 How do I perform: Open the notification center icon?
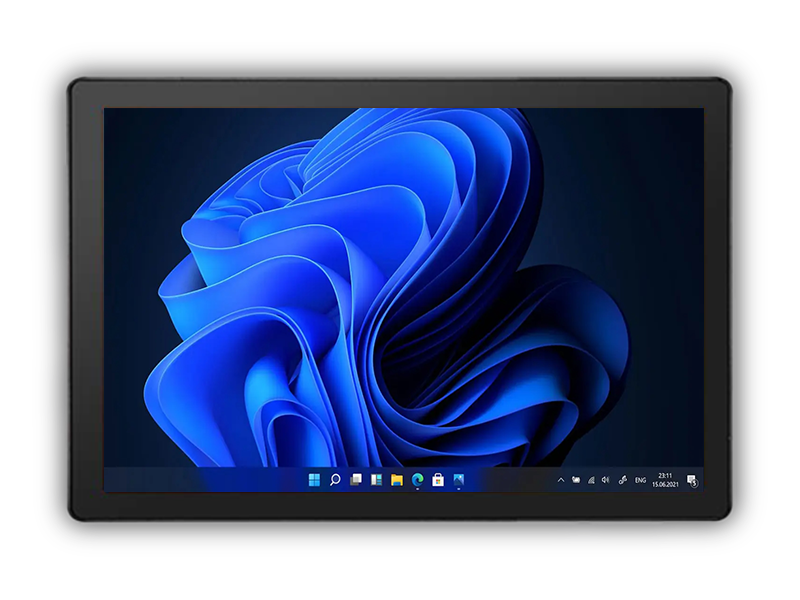691,480
